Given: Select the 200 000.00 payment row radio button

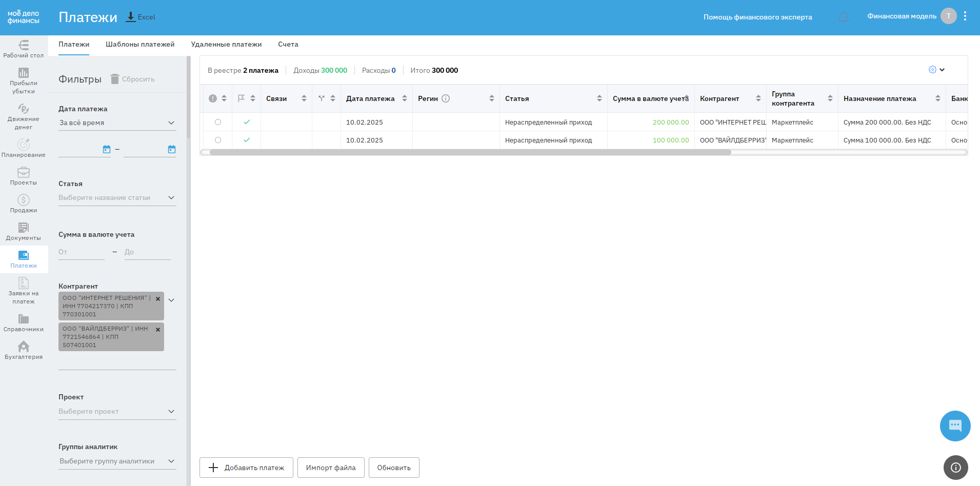Looking at the screenshot, I should click(218, 122).
